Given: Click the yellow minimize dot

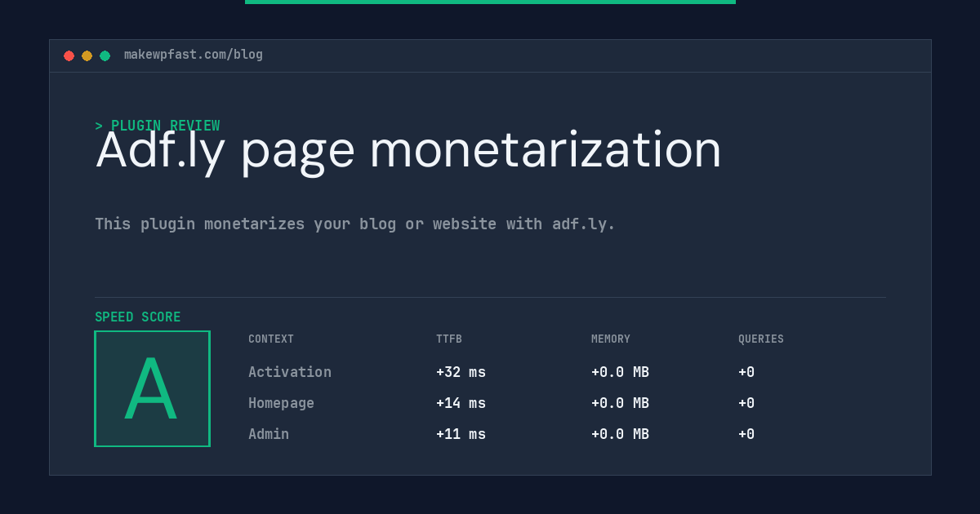Looking at the screenshot, I should [x=87, y=55].
